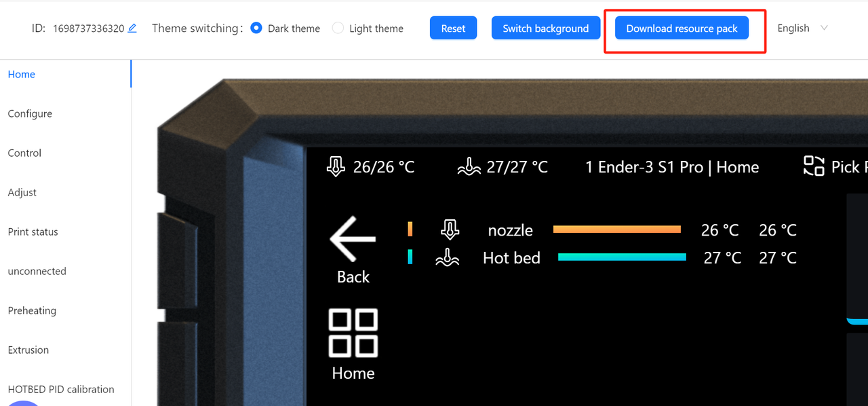Click the Pick icon at top right of display
The height and width of the screenshot is (406, 868).
[814, 166]
